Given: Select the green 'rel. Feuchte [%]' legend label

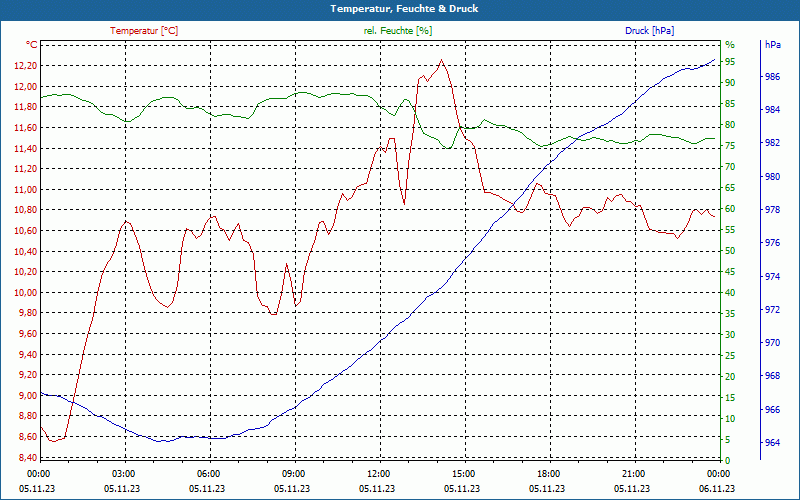Looking at the screenshot, I should (x=398, y=31).
